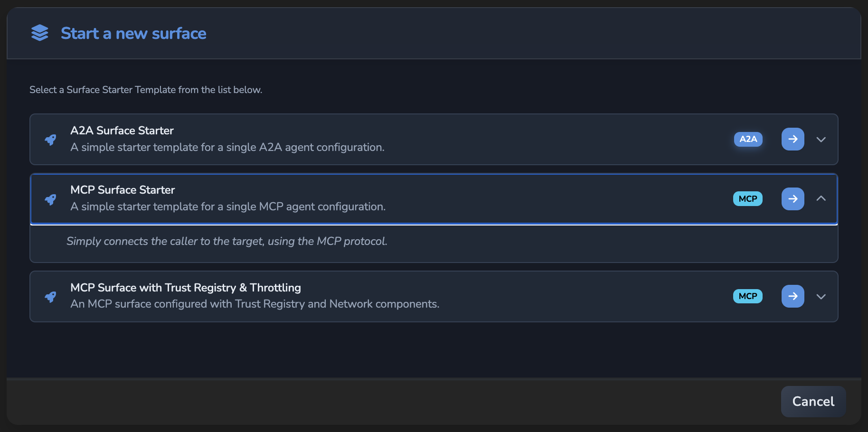The image size is (868, 432).
Task: Click the A2A badge on A2A Surface Starter
Action: [748, 139]
